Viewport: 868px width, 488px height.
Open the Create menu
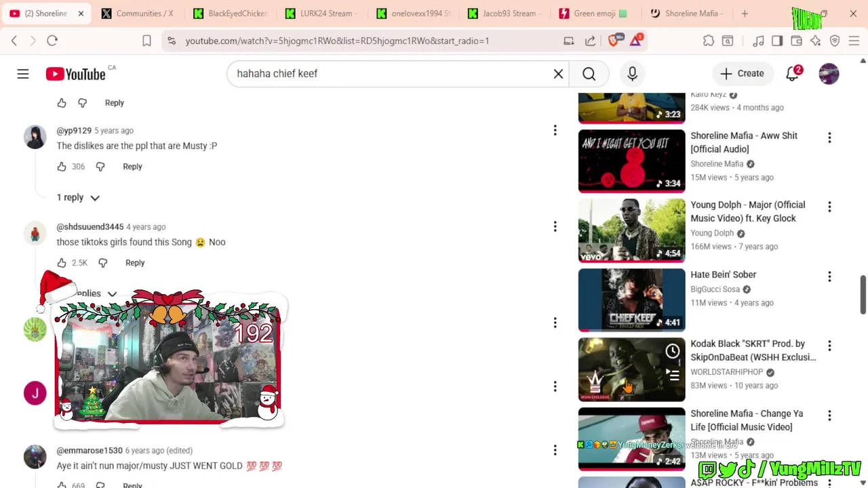[x=742, y=73]
